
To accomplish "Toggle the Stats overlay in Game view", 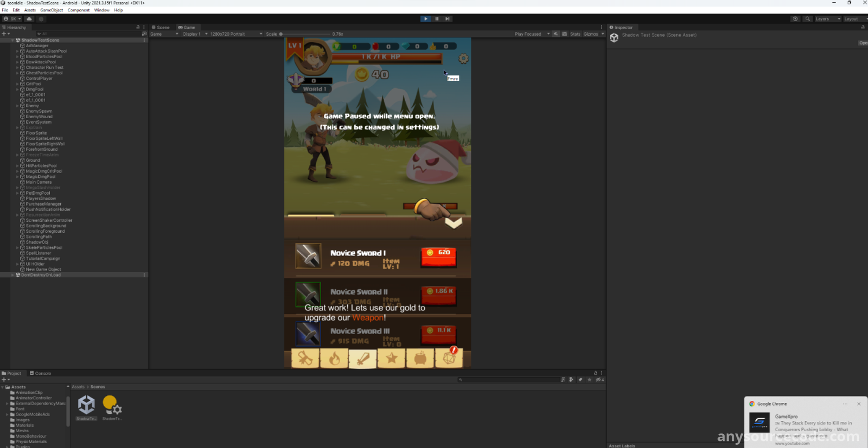I will (575, 34).
